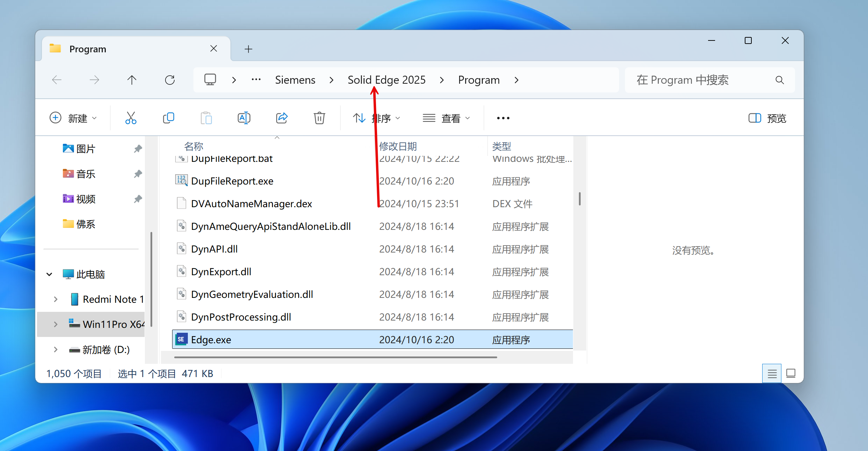This screenshot has height=451, width=868.
Task: Toggle the 预览 preview pane
Action: [767, 118]
